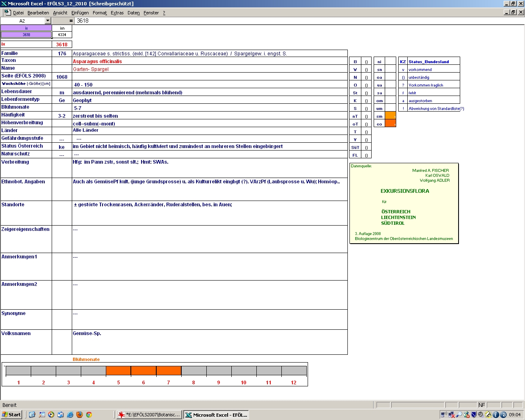Click the page number 1068
The width and height of the screenshot is (525, 420).
click(62, 77)
